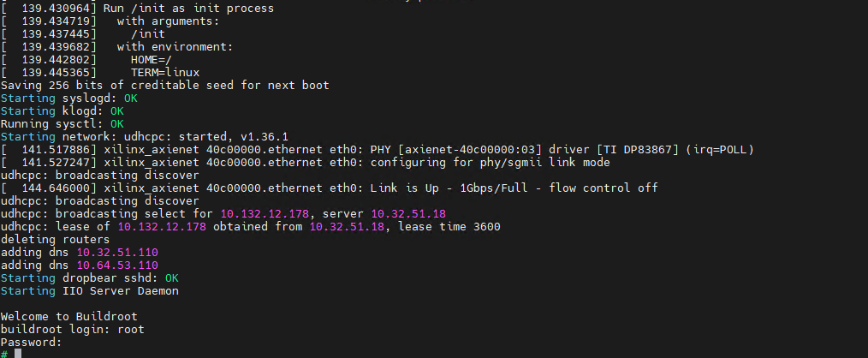Click the Password: prompt text

31,342
